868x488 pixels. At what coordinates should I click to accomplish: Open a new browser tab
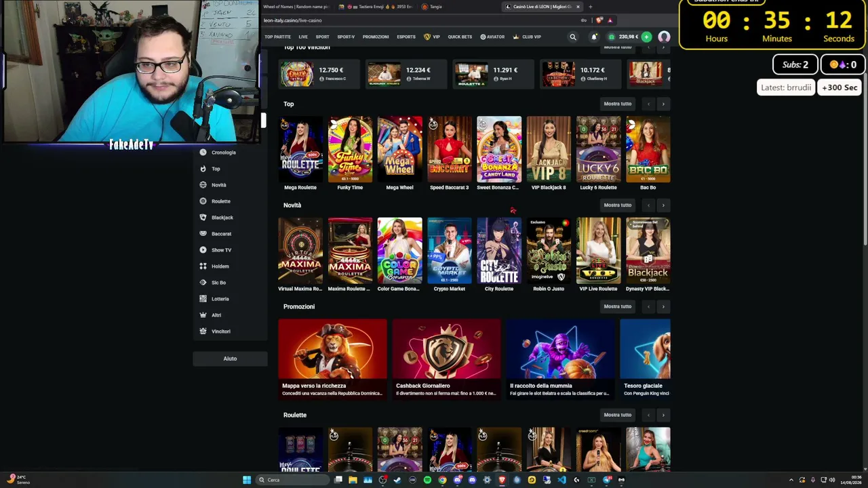click(x=590, y=7)
